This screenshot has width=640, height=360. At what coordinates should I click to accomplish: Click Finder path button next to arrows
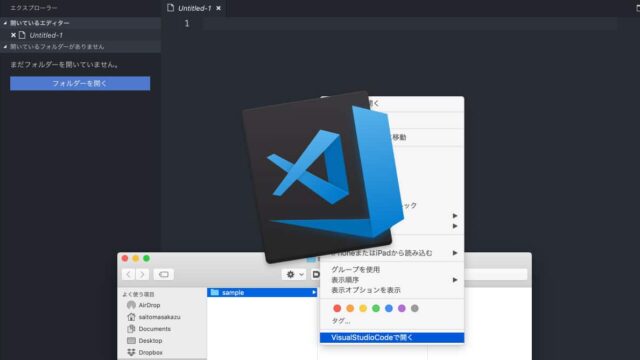(164, 274)
